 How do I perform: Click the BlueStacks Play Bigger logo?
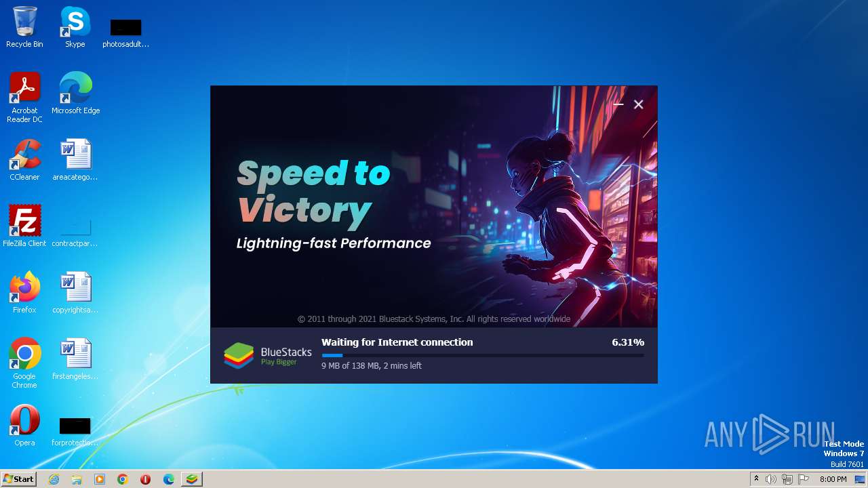[268, 356]
